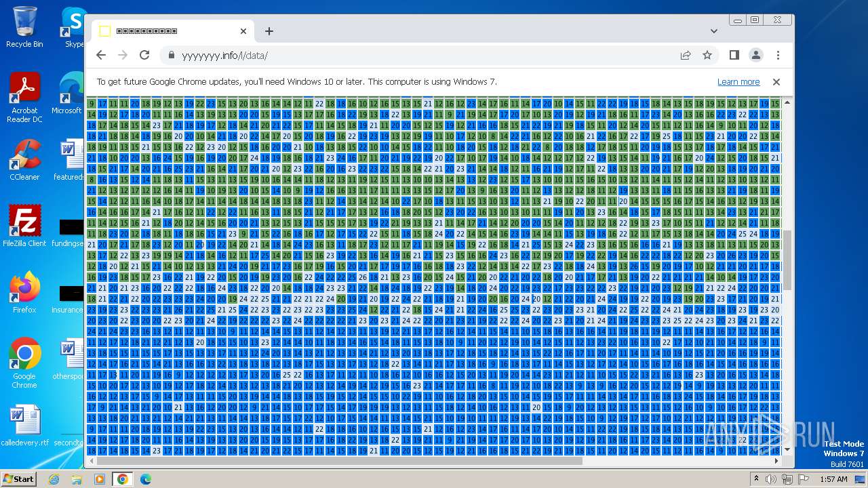Click vertical scrollbar down arrow
Image resolution: width=868 pixels, height=488 pixels.
pyautogui.click(x=787, y=449)
